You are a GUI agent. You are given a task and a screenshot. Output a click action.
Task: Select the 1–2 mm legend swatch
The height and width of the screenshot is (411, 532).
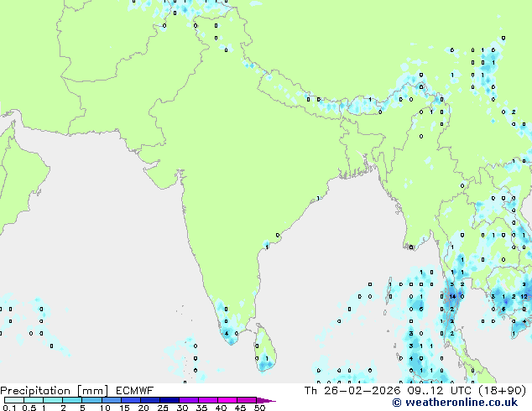53,400
